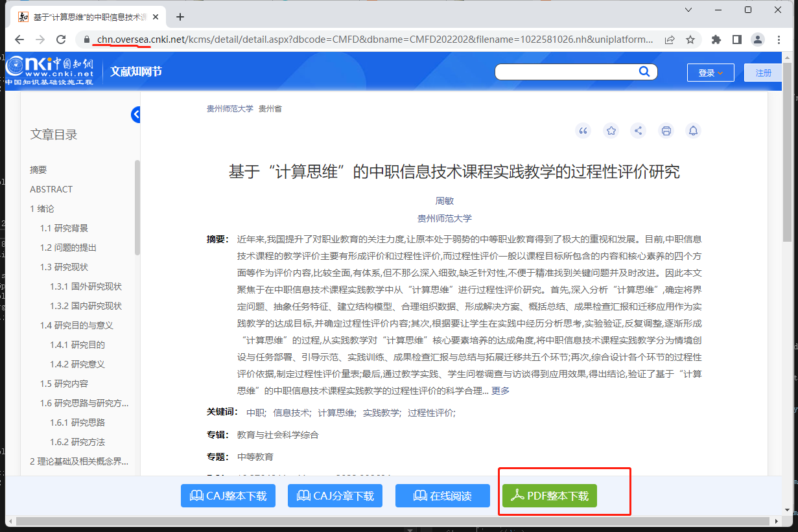Click the search magnifier icon

pyautogui.click(x=644, y=71)
